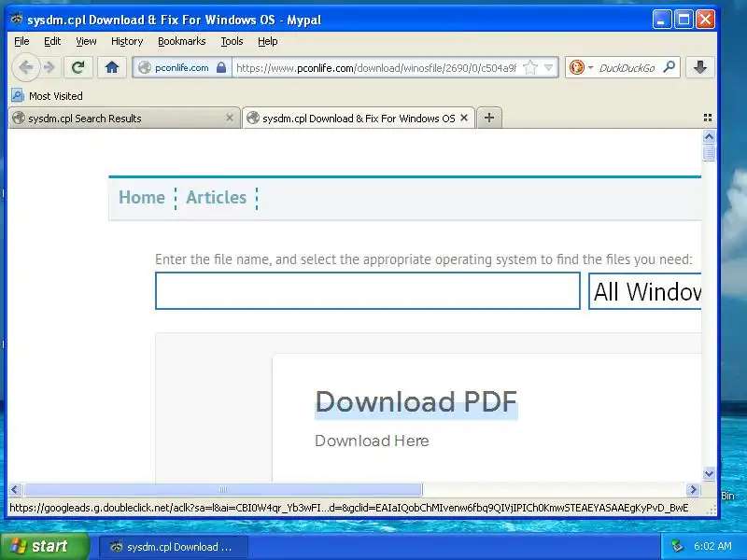
Task: Go to the Home link on page
Action: pyautogui.click(x=142, y=198)
